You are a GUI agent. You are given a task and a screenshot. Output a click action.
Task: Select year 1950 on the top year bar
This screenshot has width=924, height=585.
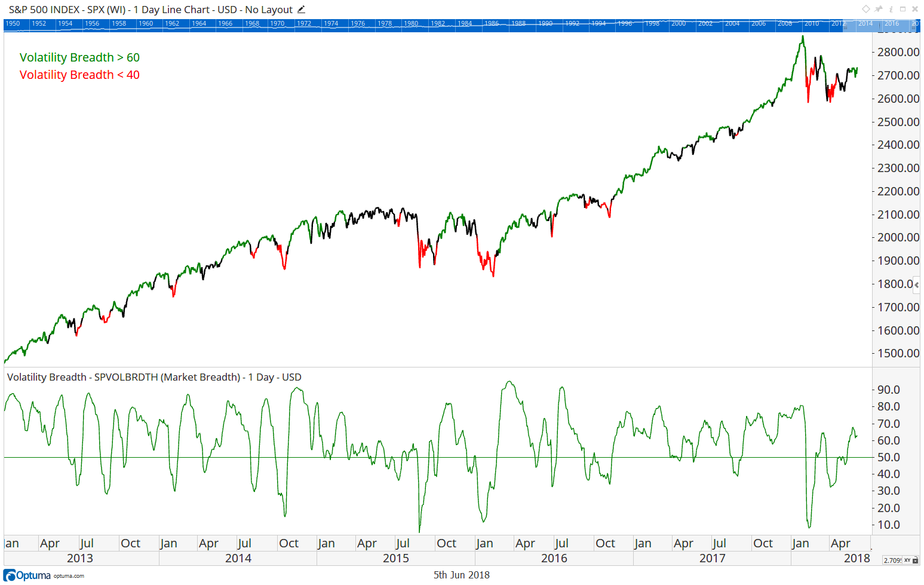point(14,23)
